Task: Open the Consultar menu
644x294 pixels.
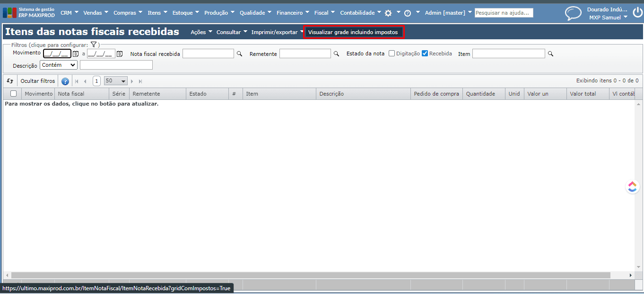Action: (232, 32)
